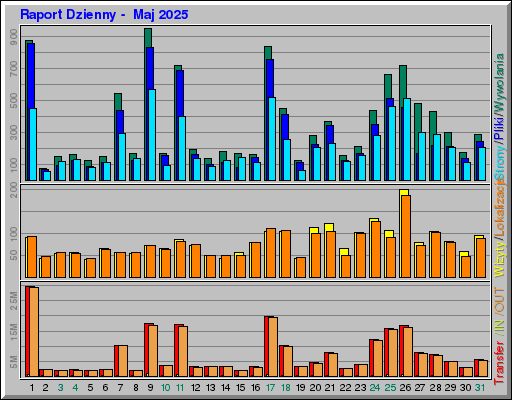The width and height of the screenshot is (512, 400).
Task: Click the 900 y-axis value
Action: [x=14, y=36]
